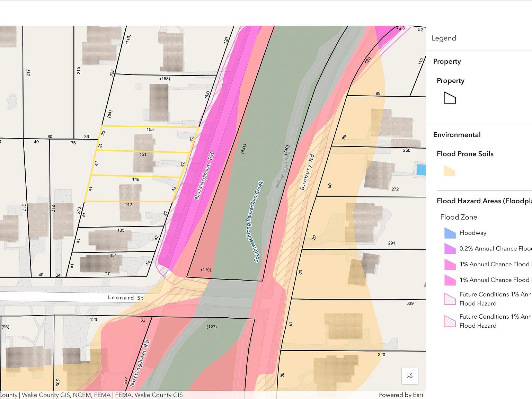Screen dimensions: 532x399
Task: Open the Powered by Esri link
Action: coord(400,395)
